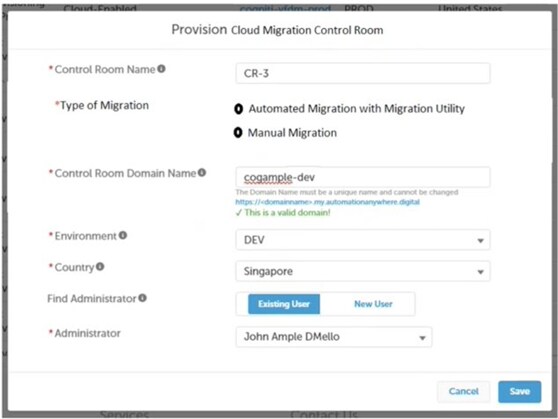The height and width of the screenshot is (419, 558).
Task: Click the Save button
Action: 520,392
